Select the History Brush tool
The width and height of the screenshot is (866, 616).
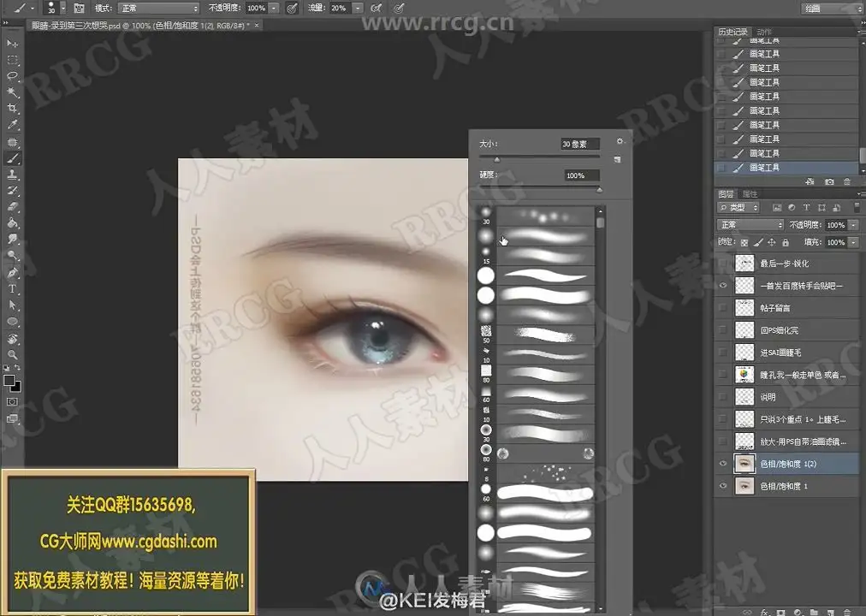12,191
